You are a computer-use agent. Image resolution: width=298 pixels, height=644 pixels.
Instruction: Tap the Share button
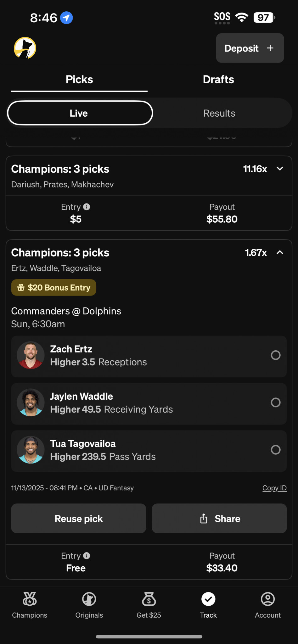click(219, 519)
